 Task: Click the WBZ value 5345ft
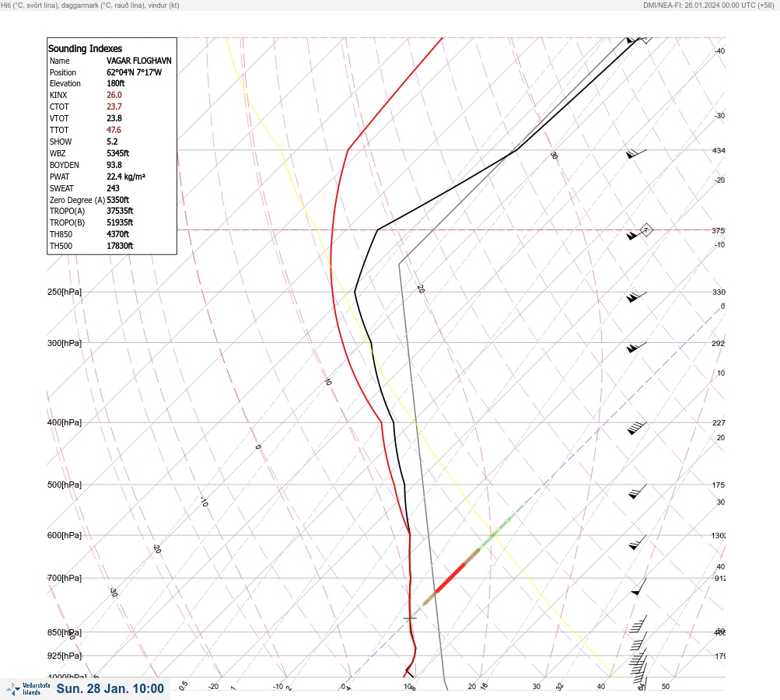[x=118, y=153]
